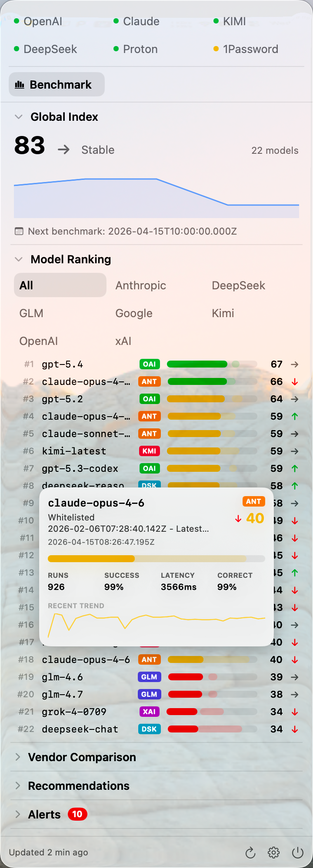This screenshot has height=868, width=313.
Task: Open settings via the gear icon
Action: tap(273, 853)
